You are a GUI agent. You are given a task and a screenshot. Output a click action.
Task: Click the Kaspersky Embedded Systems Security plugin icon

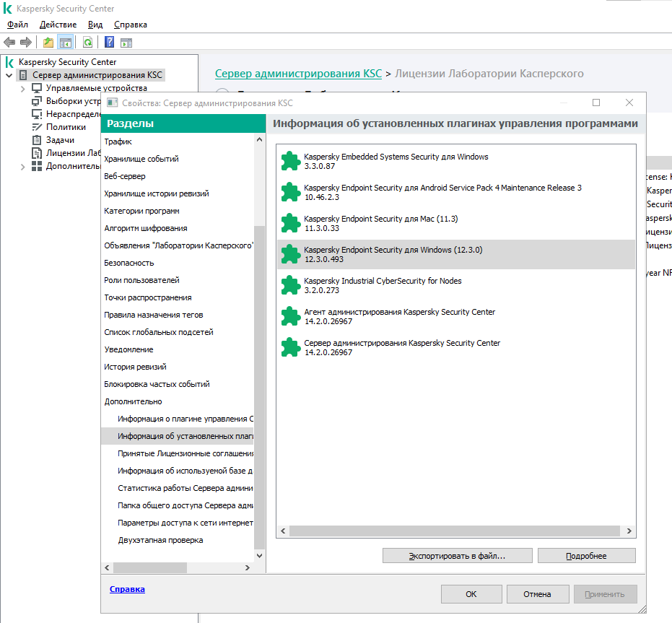(x=291, y=161)
